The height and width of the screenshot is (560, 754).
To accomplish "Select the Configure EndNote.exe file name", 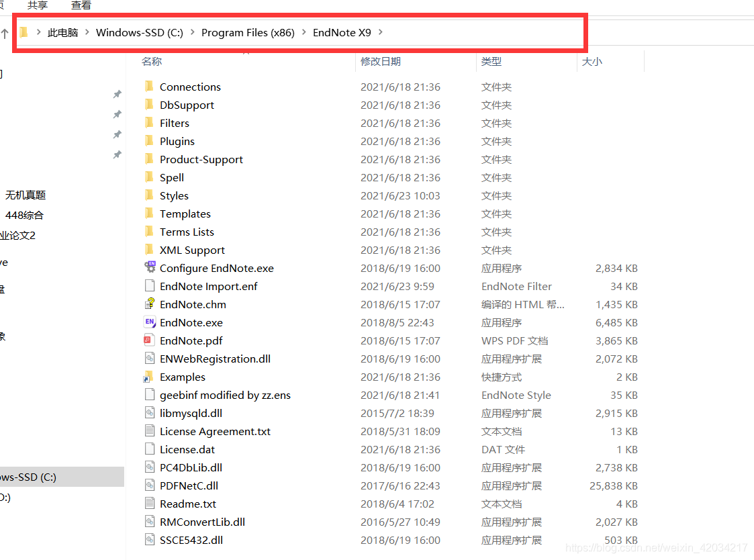I will coord(216,268).
